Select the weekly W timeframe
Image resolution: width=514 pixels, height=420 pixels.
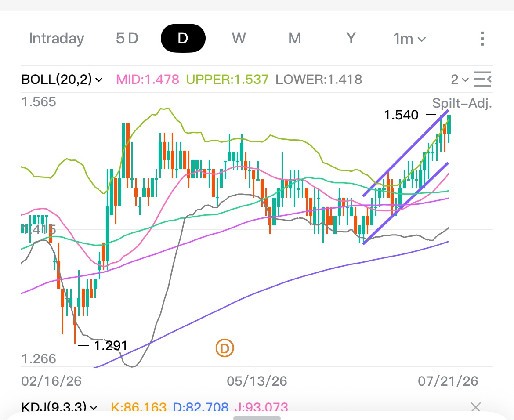(239, 38)
